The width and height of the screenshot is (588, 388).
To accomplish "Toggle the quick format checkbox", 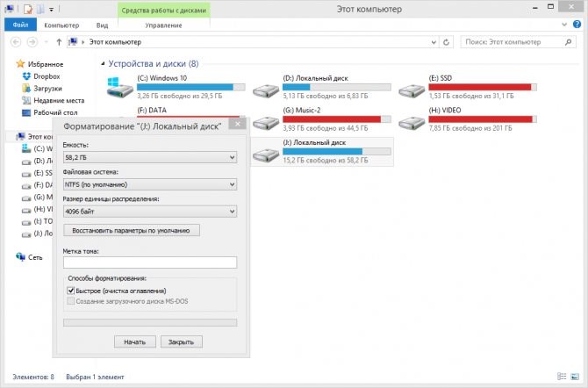I will [70, 291].
